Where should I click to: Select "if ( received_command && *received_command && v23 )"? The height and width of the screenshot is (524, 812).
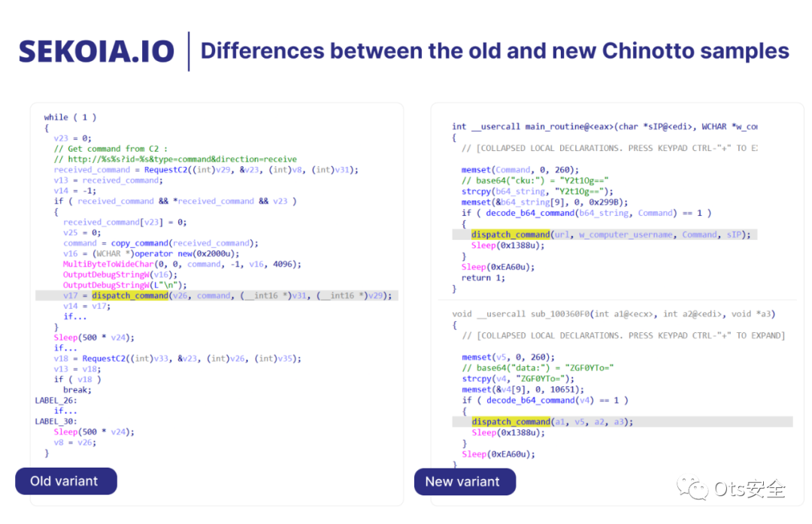pos(175,201)
